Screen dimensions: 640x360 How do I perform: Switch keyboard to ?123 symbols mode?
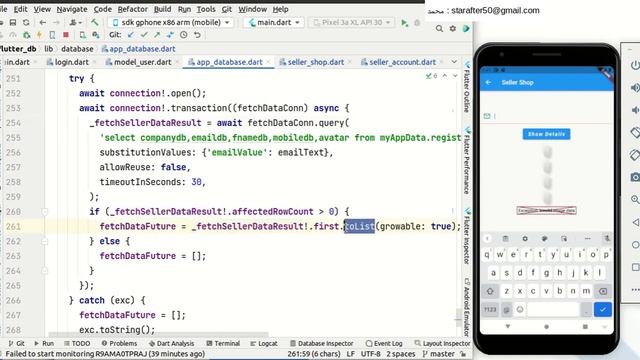490,309
